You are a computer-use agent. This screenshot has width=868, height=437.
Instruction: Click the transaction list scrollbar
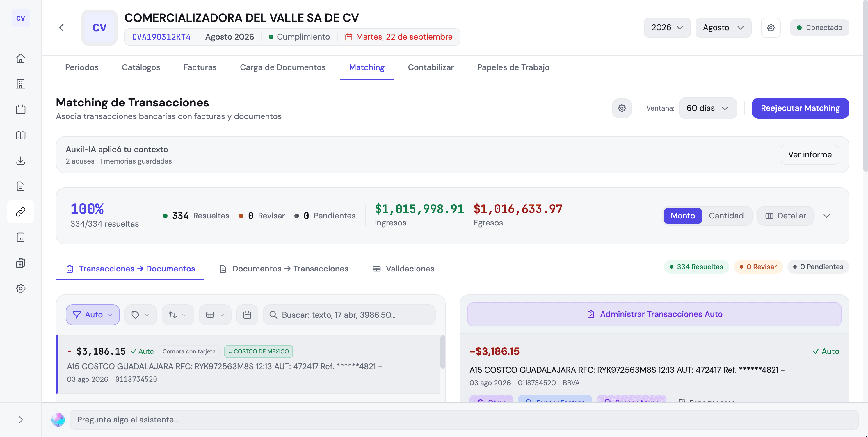pos(442,352)
